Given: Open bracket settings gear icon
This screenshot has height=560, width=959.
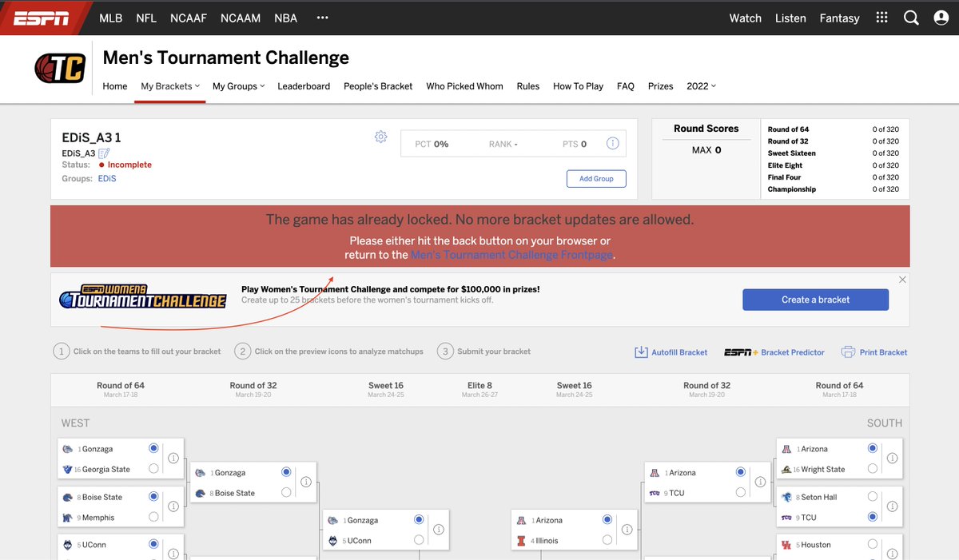Looking at the screenshot, I should pyautogui.click(x=380, y=137).
